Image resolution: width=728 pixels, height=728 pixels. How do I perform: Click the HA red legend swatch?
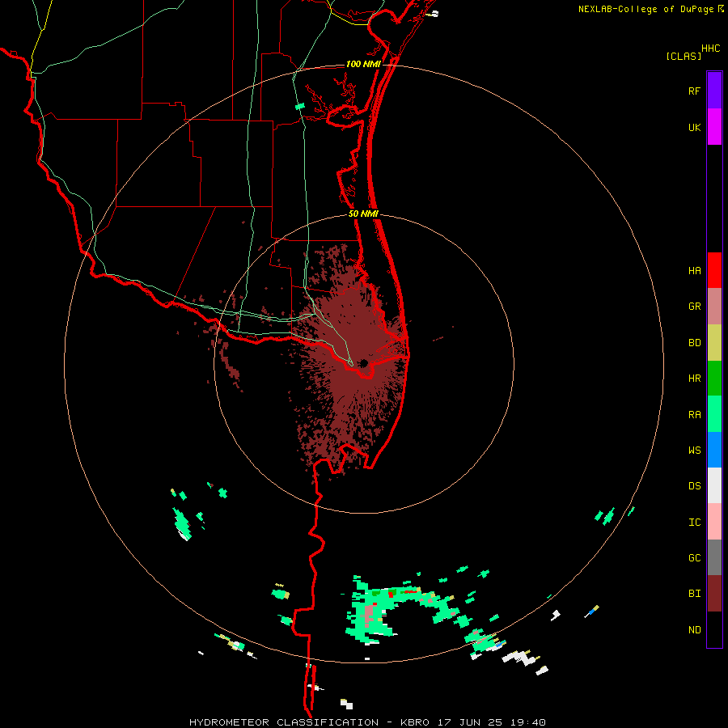pyautogui.click(x=714, y=270)
